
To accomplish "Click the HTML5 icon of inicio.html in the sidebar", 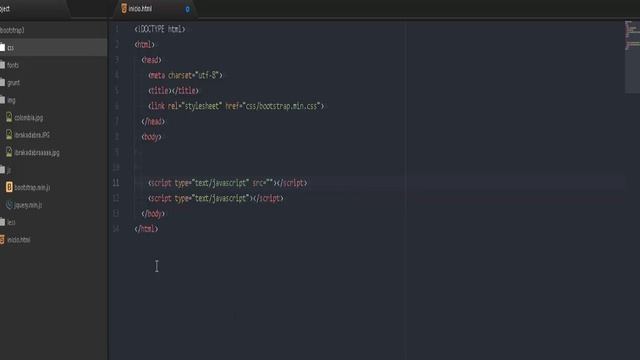I will click(2, 240).
